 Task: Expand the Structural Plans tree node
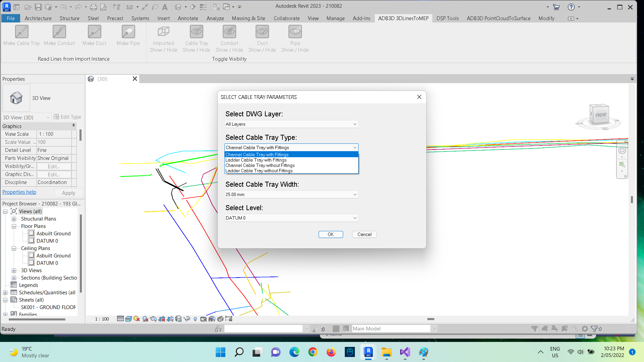tap(14, 219)
